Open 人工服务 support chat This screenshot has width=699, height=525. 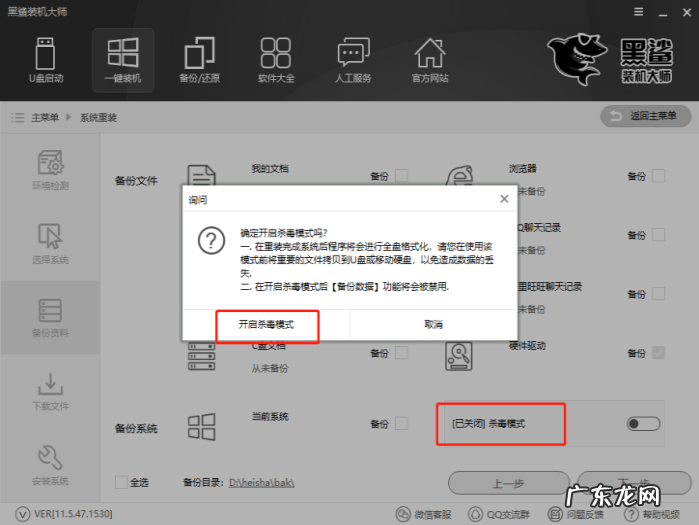pyautogui.click(x=353, y=60)
